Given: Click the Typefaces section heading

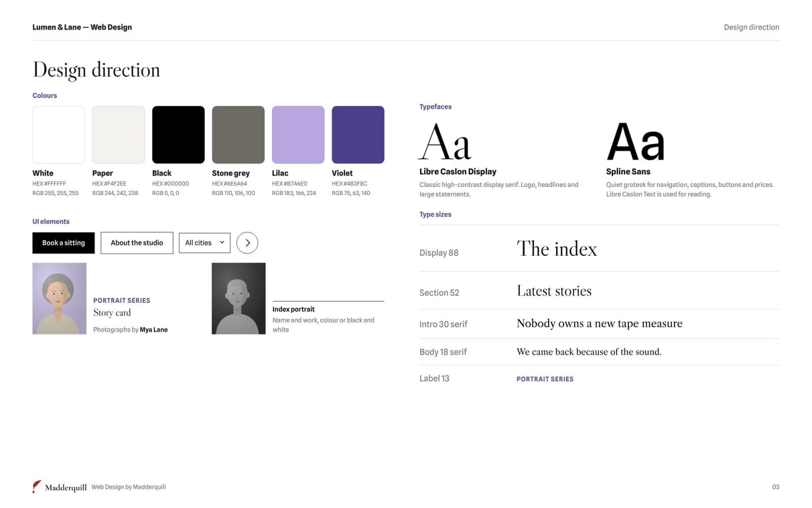Looking at the screenshot, I should (435, 107).
